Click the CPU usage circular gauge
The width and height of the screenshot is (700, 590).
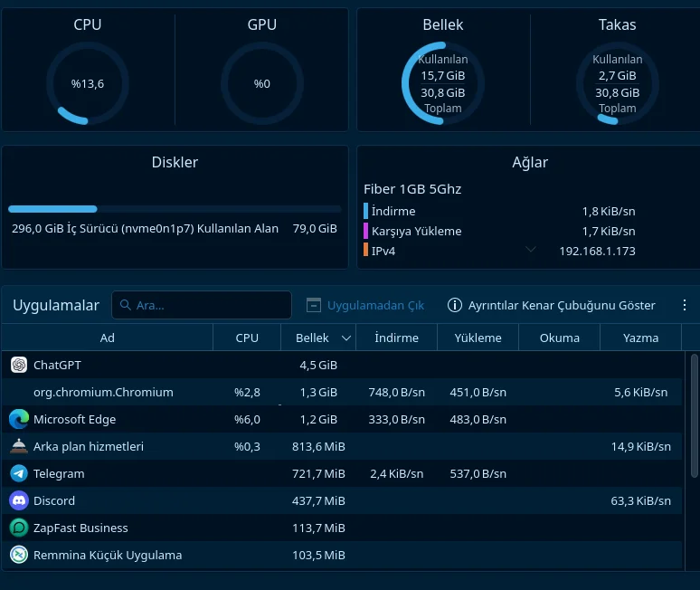[88, 83]
